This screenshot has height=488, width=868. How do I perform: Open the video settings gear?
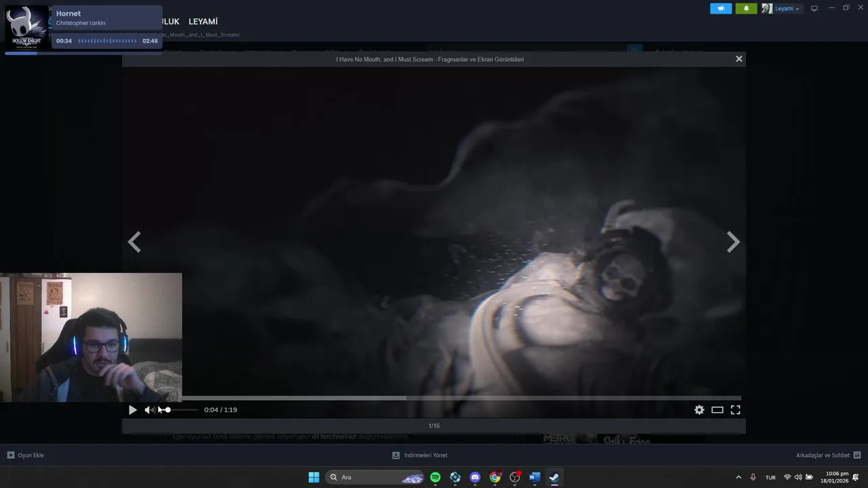pyautogui.click(x=699, y=410)
